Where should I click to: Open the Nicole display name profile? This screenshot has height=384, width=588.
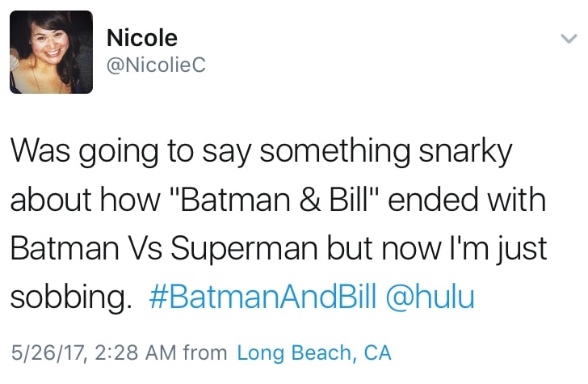pyautogui.click(x=141, y=37)
